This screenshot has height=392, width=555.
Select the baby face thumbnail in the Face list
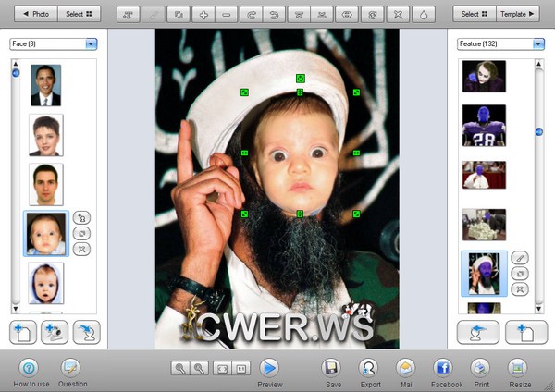45,233
